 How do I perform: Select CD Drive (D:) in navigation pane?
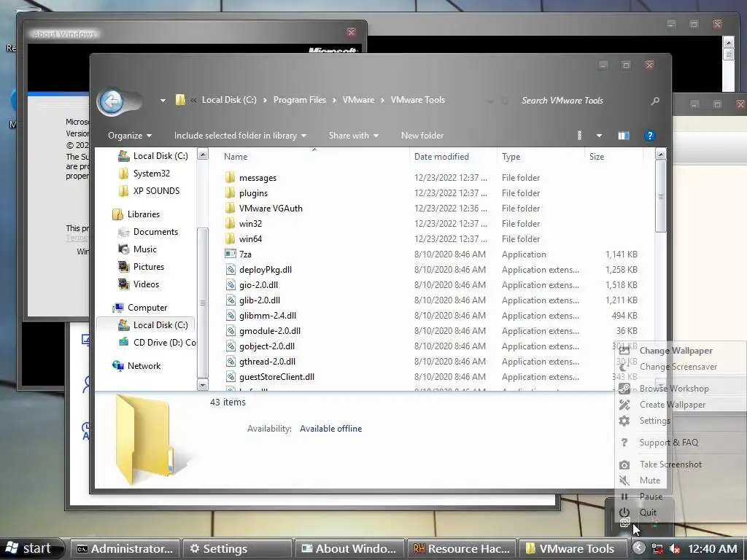pyautogui.click(x=164, y=343)
